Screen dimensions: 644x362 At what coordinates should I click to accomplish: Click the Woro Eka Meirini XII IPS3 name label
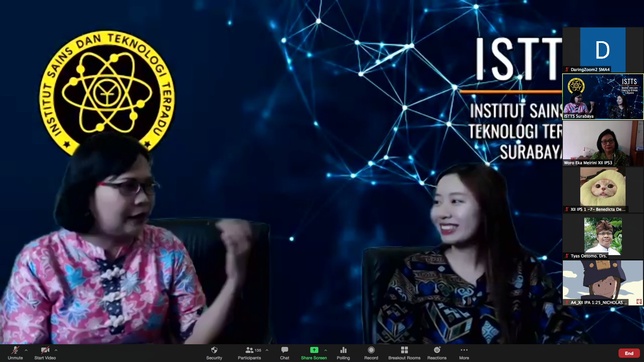588,163
